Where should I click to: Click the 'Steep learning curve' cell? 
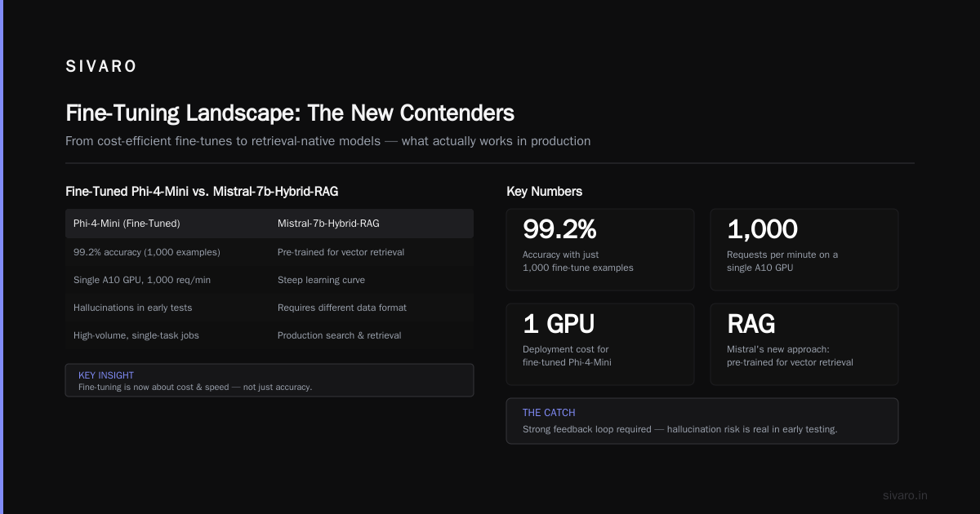[x=321, y=280]
